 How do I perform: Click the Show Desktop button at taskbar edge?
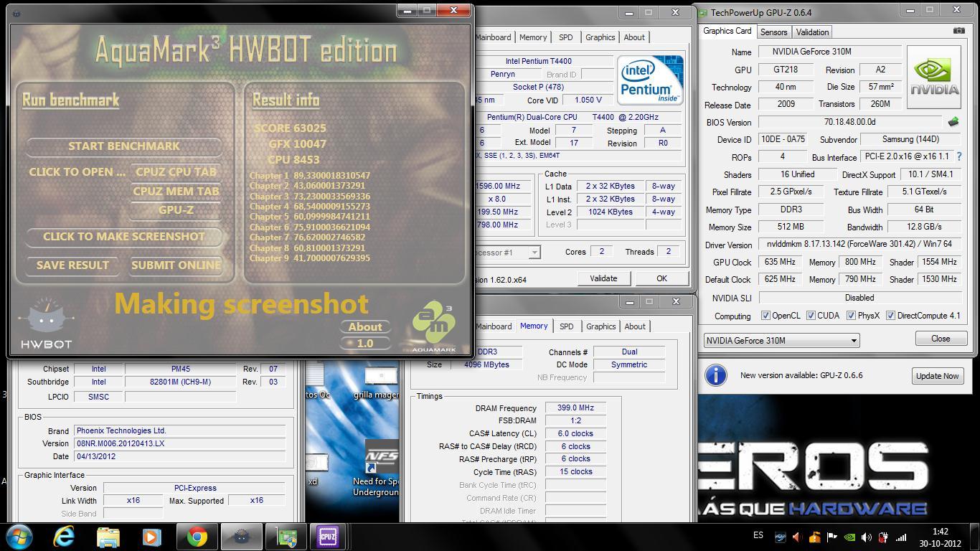pos(975,537)
